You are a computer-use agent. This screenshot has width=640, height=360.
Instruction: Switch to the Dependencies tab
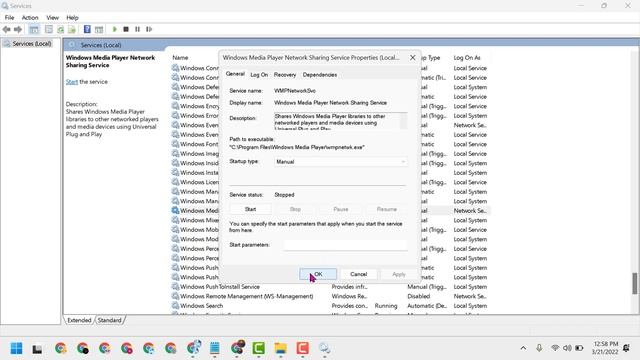pos(320,75)
